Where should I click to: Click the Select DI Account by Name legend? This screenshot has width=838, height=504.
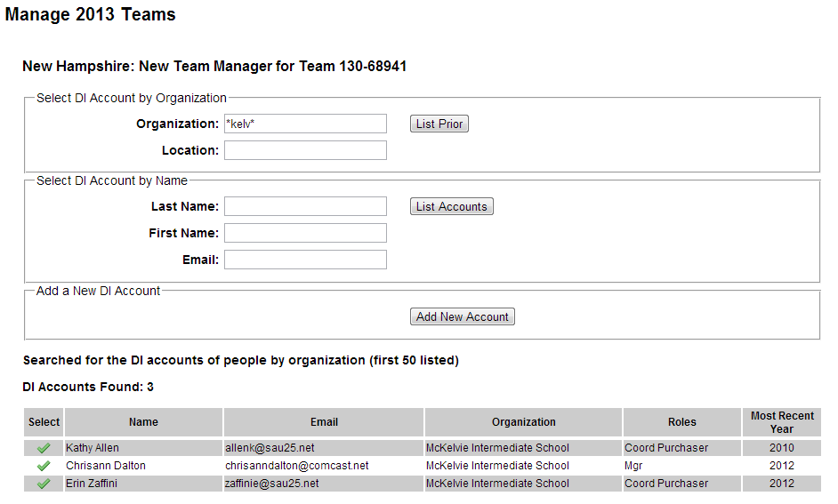coord(112,181)
